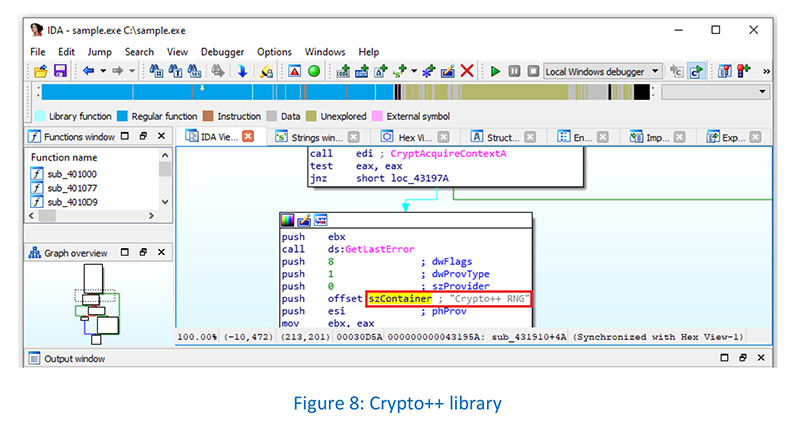Open the Jump menu
This screenshot has width=799, height=429.
click(x=99, y=52)
